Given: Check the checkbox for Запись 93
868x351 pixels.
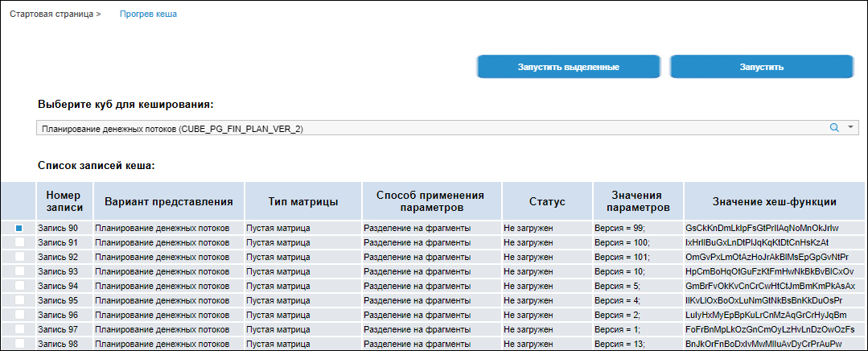Looking at the screenshot, I should pyautogui.click(x=19, y=270).
